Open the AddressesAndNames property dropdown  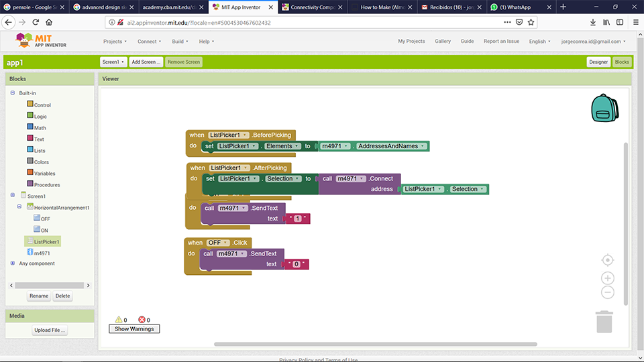click(x=391, y=146)
